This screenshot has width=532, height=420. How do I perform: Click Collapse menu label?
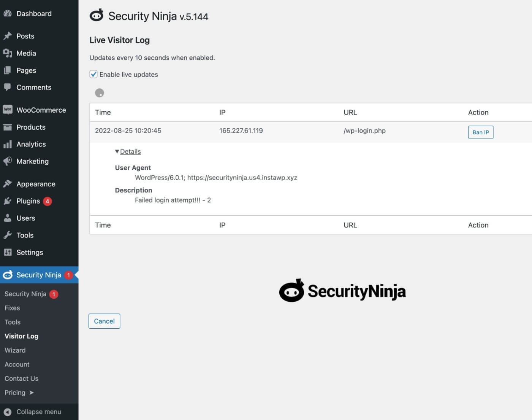click(39, 412)
